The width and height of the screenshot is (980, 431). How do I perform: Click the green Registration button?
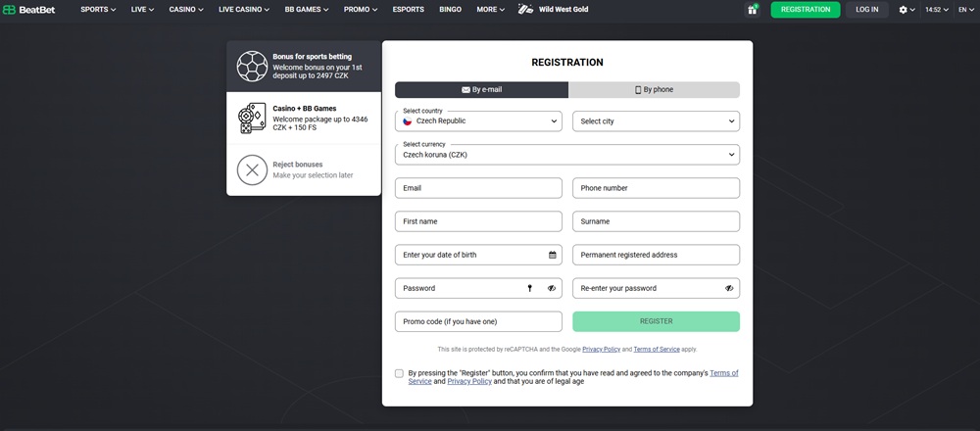806,10
